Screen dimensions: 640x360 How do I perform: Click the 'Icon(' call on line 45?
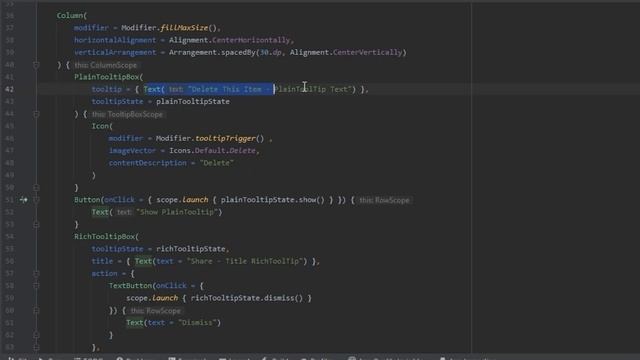[x=102, y=126]
